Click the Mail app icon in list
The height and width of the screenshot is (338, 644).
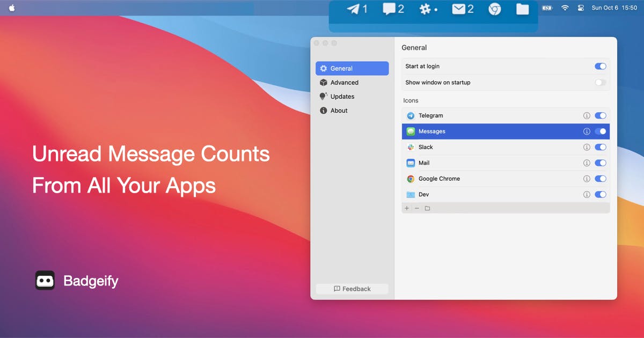click(x=411, y=163)
